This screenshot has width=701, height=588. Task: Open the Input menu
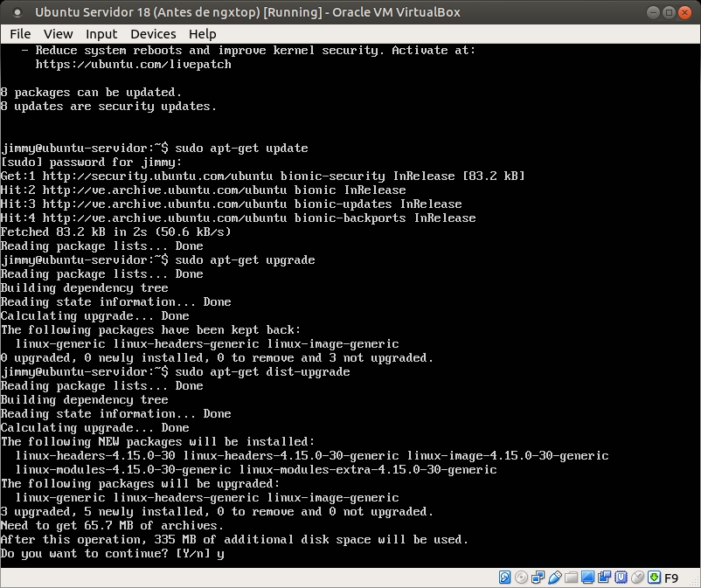coord(101,34)
